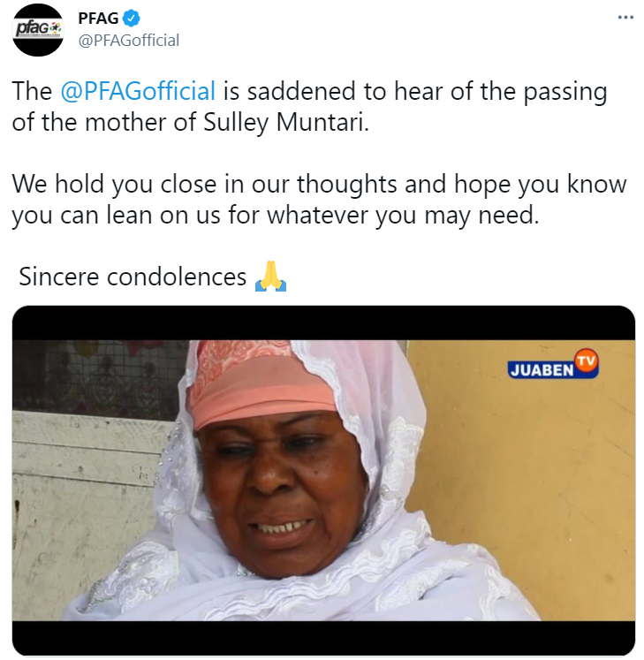The image size is (644, 660).
Task: Click the JUABEN logo text on the video
Action: coord(542,370)
